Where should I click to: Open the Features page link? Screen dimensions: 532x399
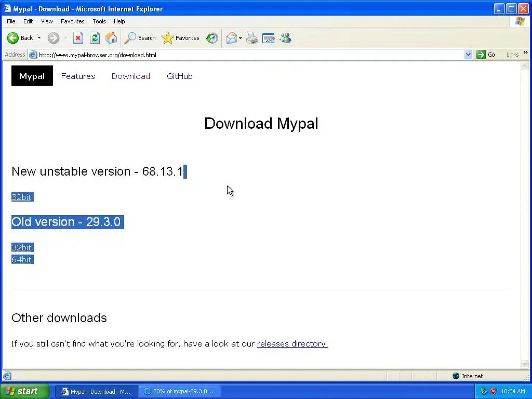click(x=78, y=76)
